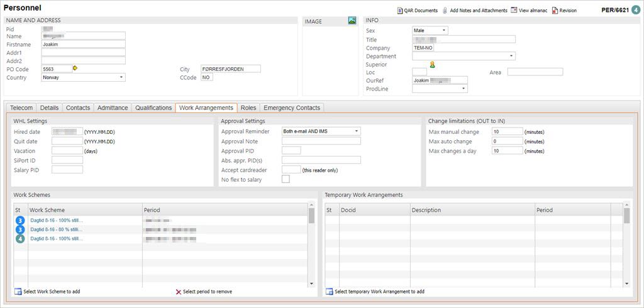Image resolution: width=644 pixels, height=308 pixels.
Task: Toggle the No flex to salary checkbox
Action: coord(286,180)
